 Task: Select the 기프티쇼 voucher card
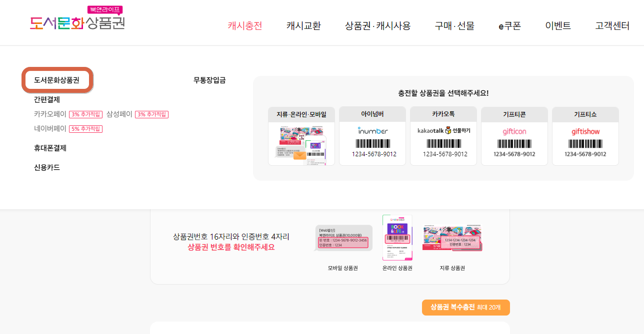click(585, 136)
